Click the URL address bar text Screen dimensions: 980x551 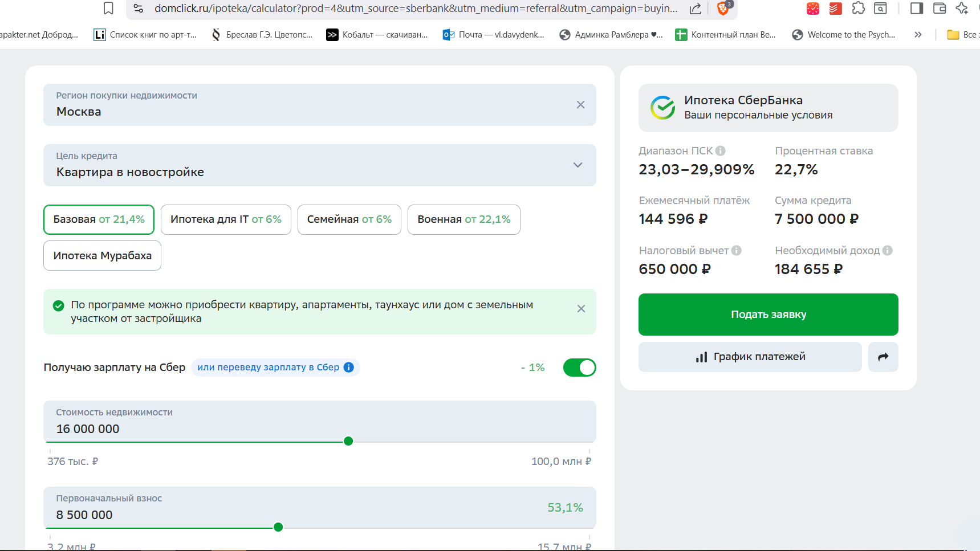point(416,9)
